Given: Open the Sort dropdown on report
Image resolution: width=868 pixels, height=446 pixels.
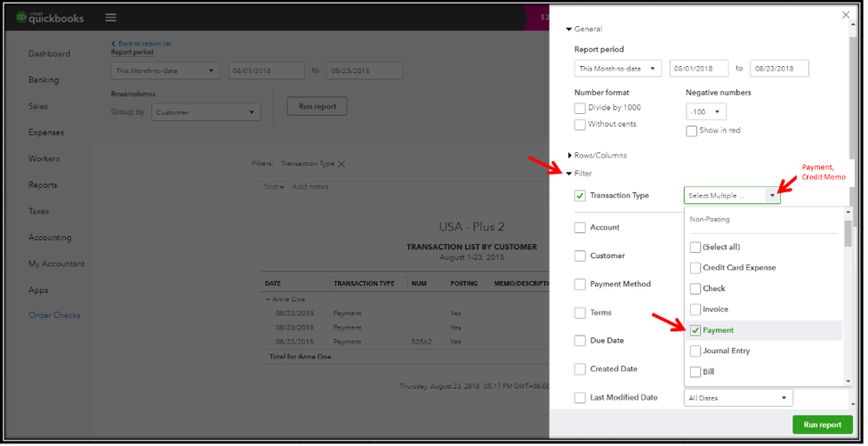Looking at the screenshot, I should [x=274, y=187].
